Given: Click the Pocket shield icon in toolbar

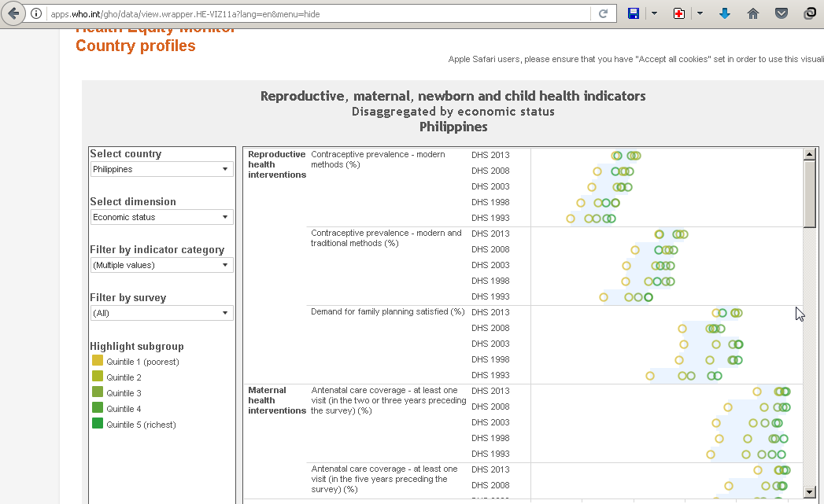Looking at the screenshot, I should click(x=782, y=13).
